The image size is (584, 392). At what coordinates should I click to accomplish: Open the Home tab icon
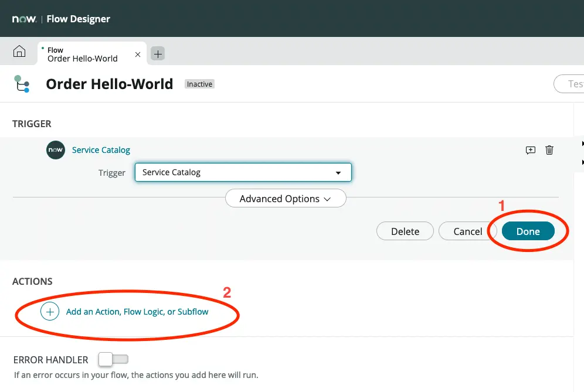point(19,52)
